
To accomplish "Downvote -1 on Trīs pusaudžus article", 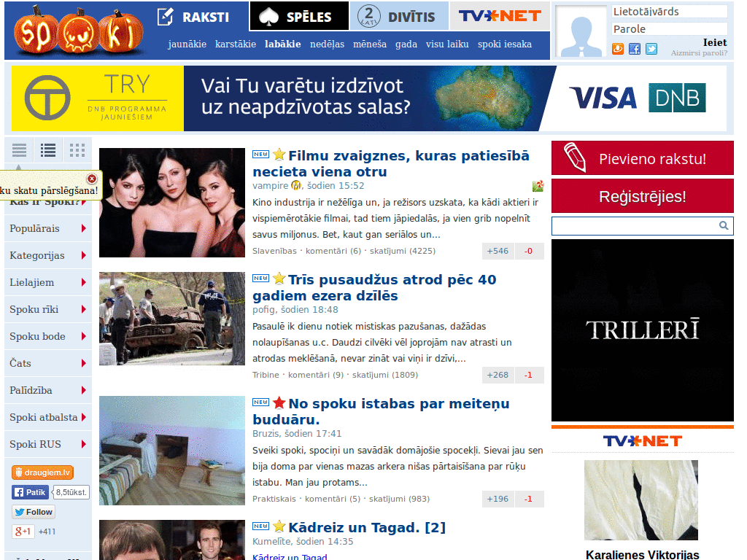I will [529, 375].
